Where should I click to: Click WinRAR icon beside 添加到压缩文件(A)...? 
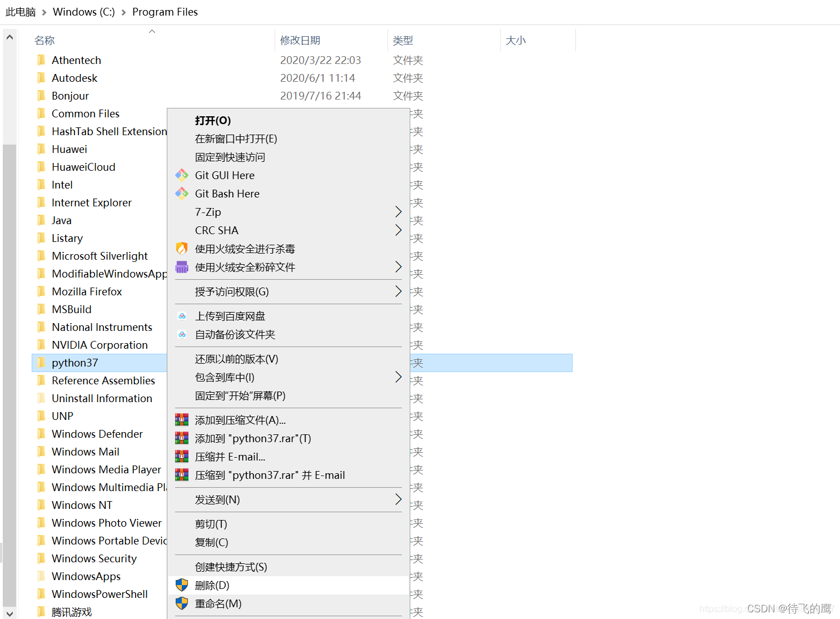tap(182, 420)
